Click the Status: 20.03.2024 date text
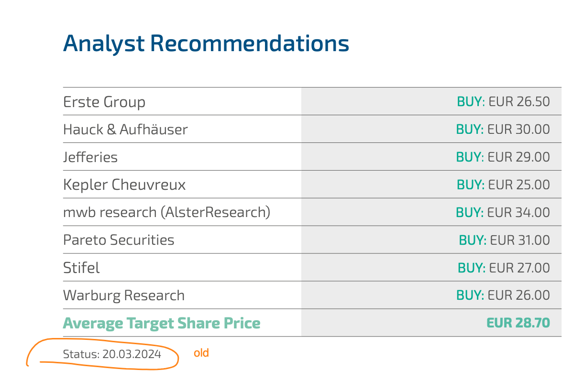The image size is (573, 392). click(112, 354)
